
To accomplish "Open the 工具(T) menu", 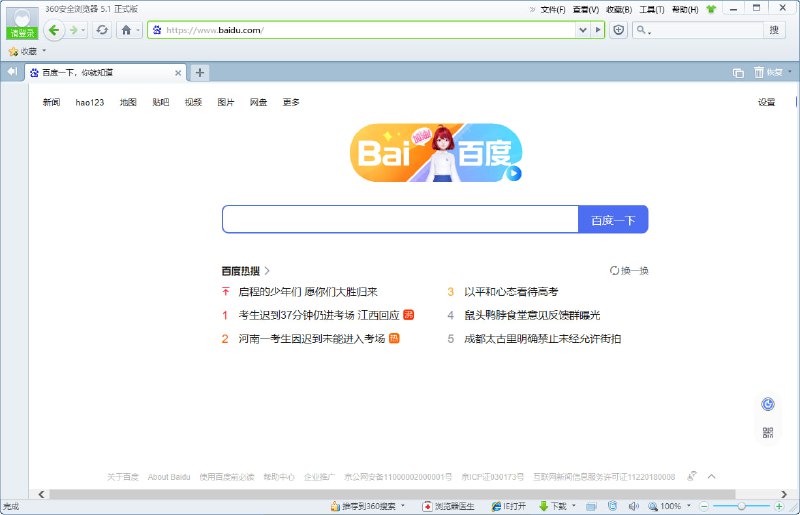I will [x=652, y=9].
